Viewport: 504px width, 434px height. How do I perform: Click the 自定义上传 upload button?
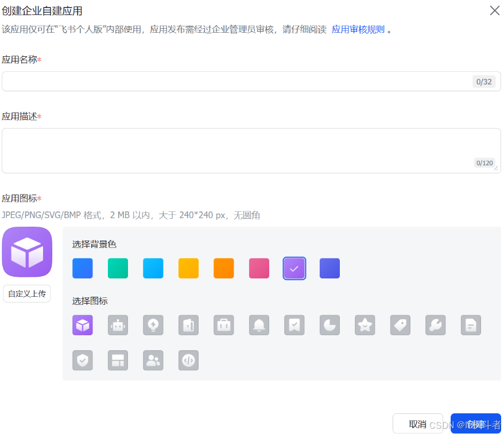pyautogui.click(x=26, y=293)
